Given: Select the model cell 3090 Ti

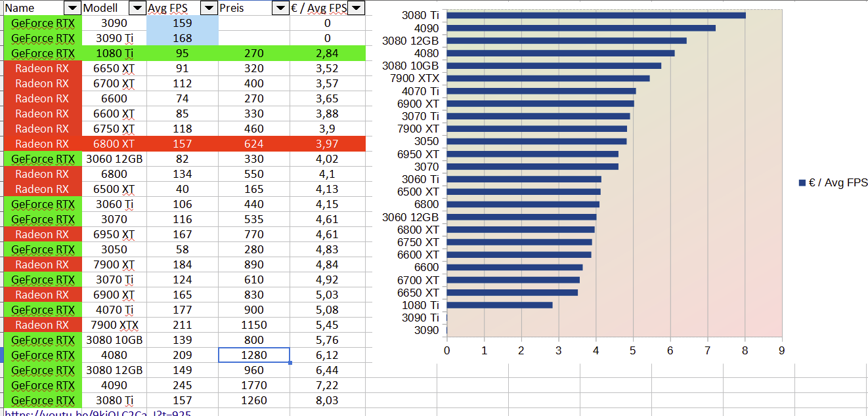Looking at the screenshot, I should click(114, 38).
